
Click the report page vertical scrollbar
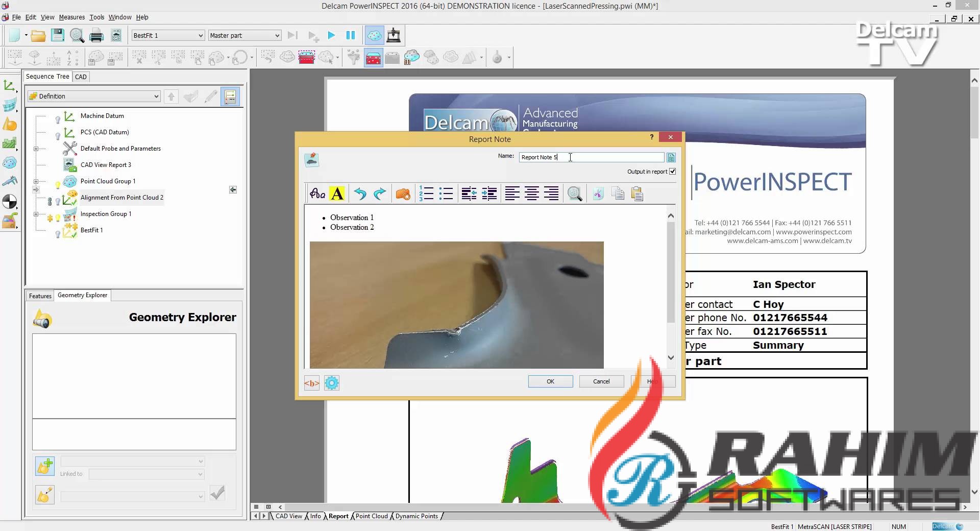[x=974, y=286]
